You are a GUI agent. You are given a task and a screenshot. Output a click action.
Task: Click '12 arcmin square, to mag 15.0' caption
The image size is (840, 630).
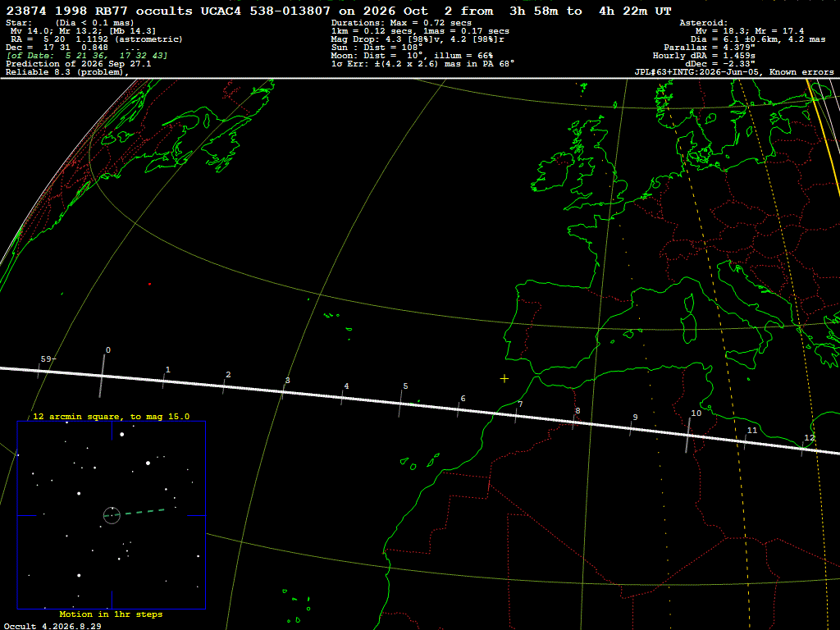tap(111, 416)
